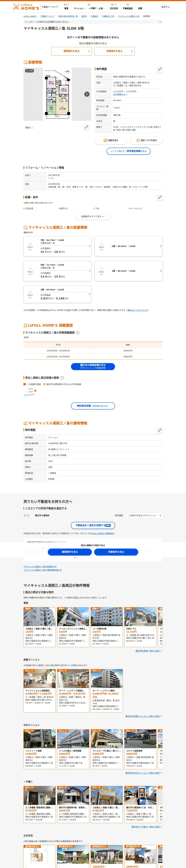Open the ルピナス湘南海岸 used mansion card
Viewport: 186px width, 868px height.
pyautogui.click(x=140, y=749)
